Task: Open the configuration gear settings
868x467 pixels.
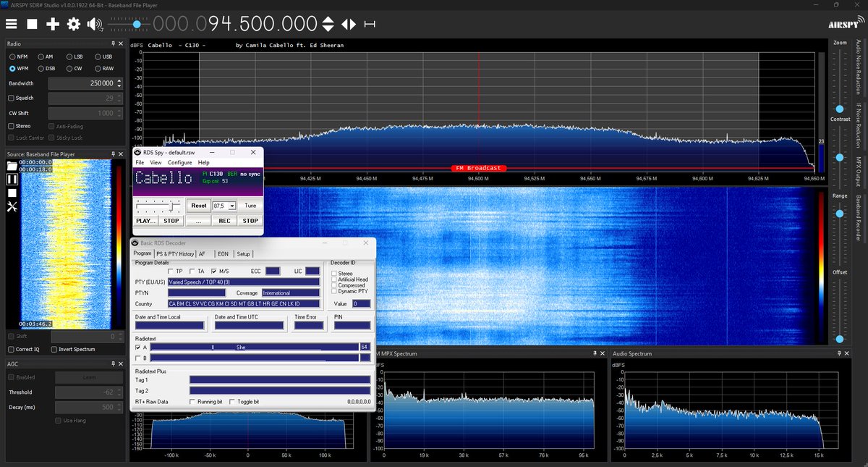Action: point(73,24)
